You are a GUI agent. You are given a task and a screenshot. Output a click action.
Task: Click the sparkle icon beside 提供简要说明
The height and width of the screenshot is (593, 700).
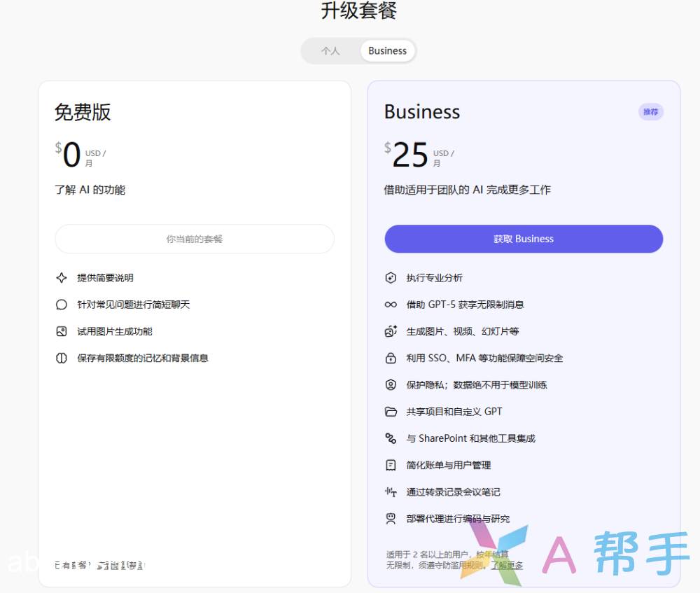pyautogui.click(x=62, y=278)
